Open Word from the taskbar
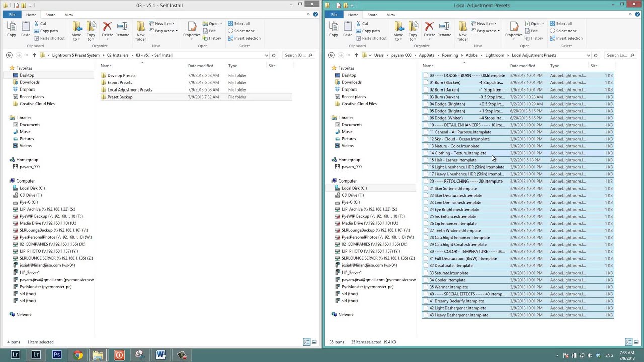The width and height of the screenshot is (644, 362). (160, 355)
